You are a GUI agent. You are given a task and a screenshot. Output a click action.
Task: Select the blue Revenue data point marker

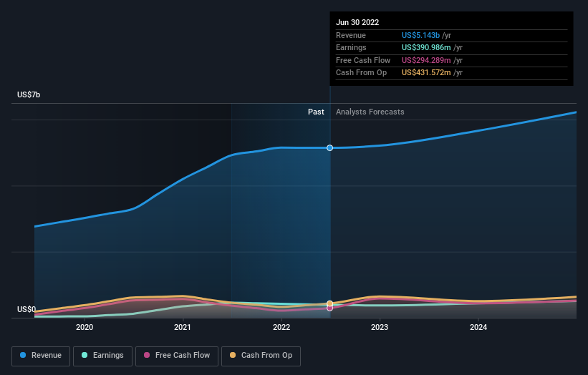(329, 148)
